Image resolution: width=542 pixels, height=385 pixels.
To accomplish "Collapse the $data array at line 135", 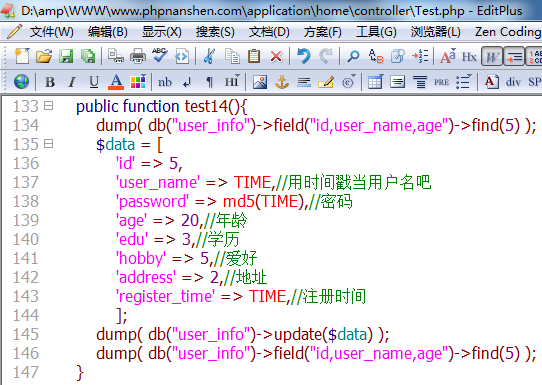I will pyautogui.click(x=49, y=143).
